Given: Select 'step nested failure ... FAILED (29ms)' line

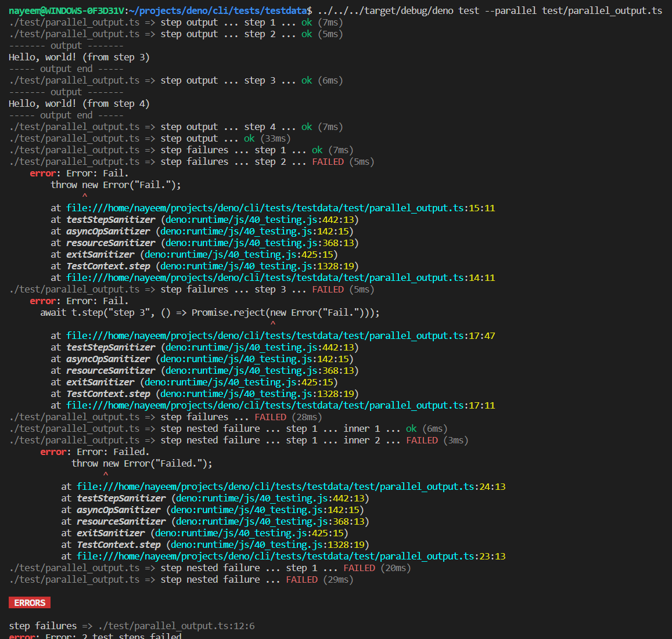Looking at the screenshot, I should click(x=181, y=579).
